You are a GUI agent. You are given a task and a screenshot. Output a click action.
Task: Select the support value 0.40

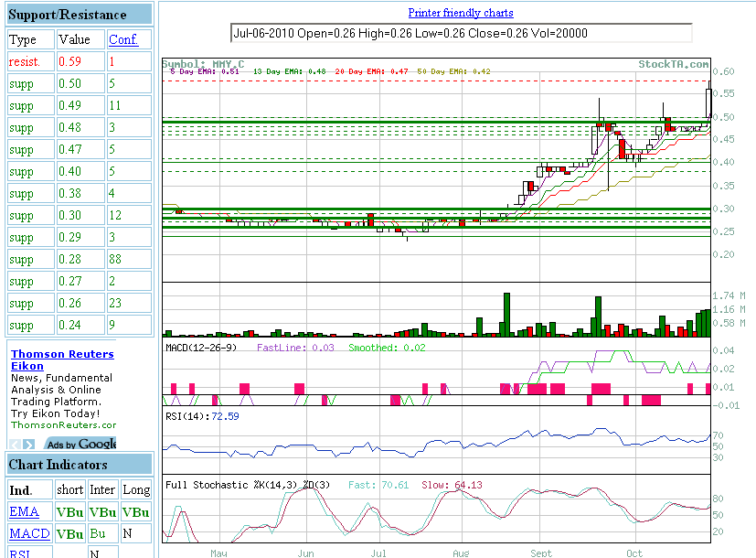80,171
